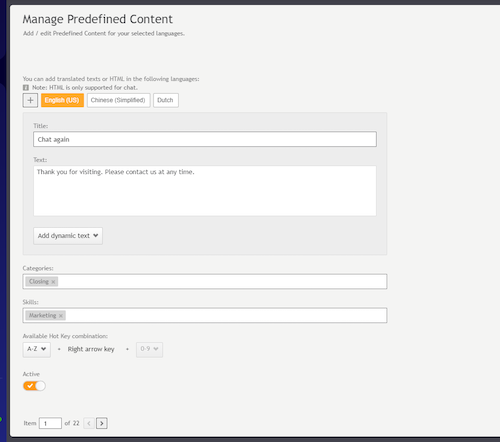This screenshot has height=442, width=500.
Task: Toggle the Active switch off
Action: coord(34,386)
